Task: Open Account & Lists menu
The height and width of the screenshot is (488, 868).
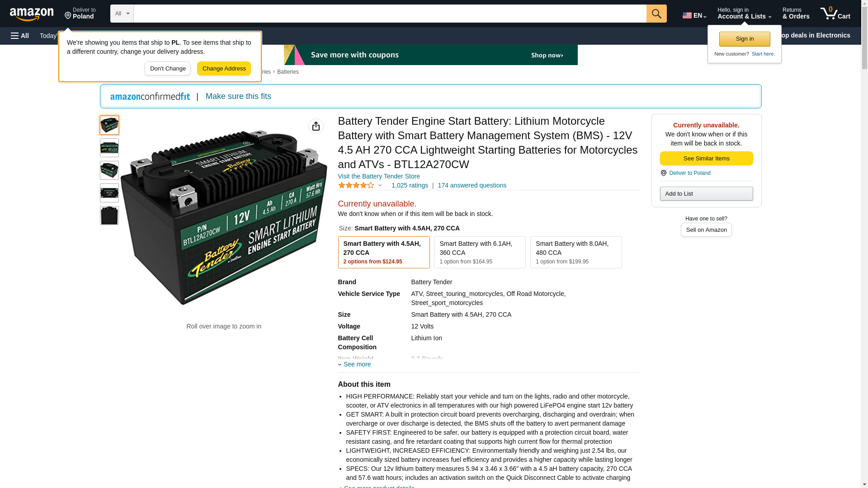Action: (x=744, y=14)
